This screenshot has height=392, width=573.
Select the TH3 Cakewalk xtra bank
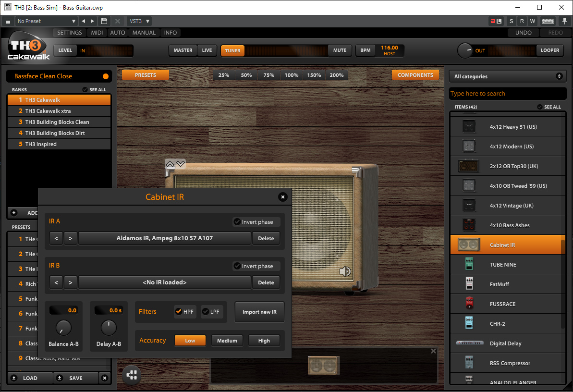pos(59,111)
